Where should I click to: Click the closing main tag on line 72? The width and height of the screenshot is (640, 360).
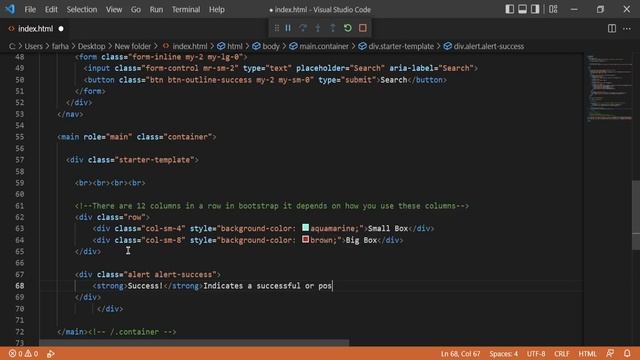[x=72, y=331]
